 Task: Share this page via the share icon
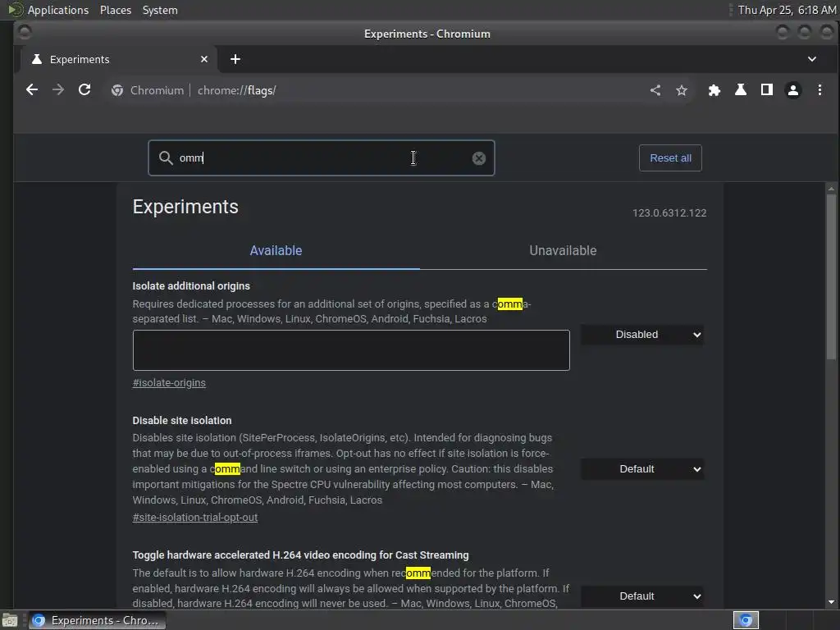pos(655,90)
